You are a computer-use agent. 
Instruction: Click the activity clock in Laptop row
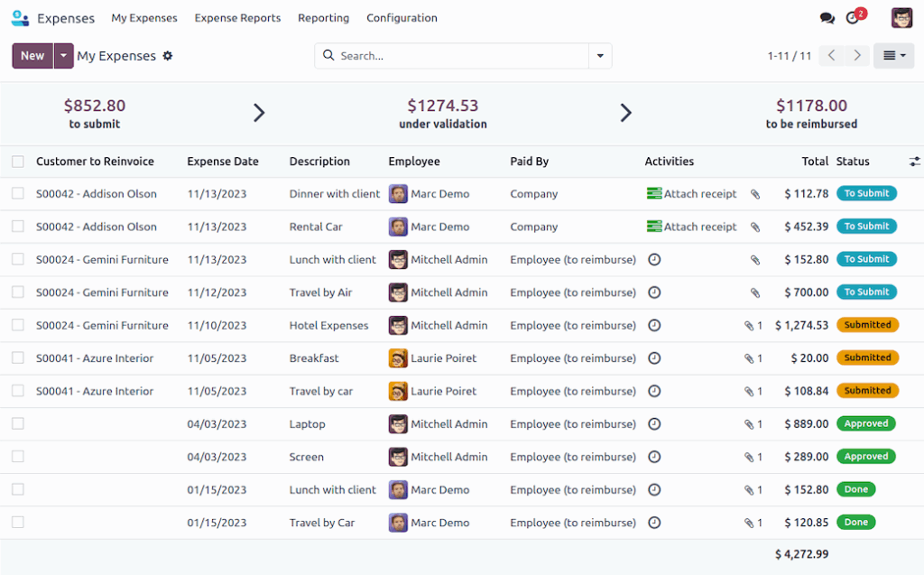654,423
